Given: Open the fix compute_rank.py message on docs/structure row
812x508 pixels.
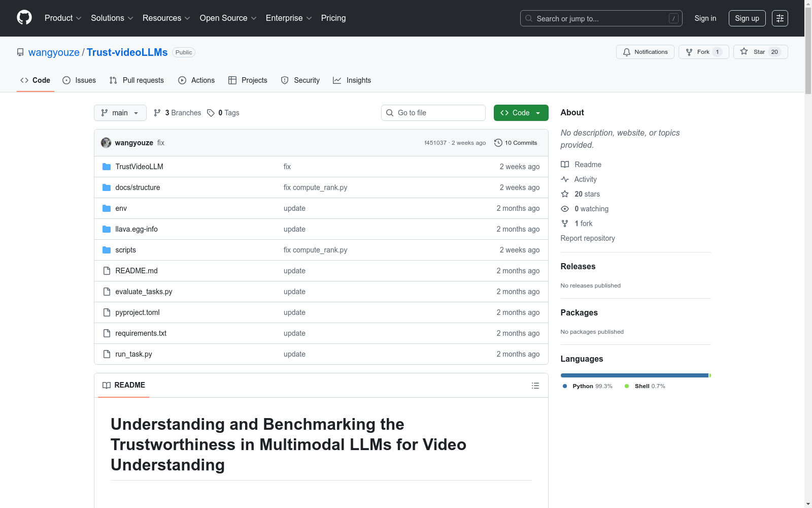Looking at the screenshot, I should 316,187.
